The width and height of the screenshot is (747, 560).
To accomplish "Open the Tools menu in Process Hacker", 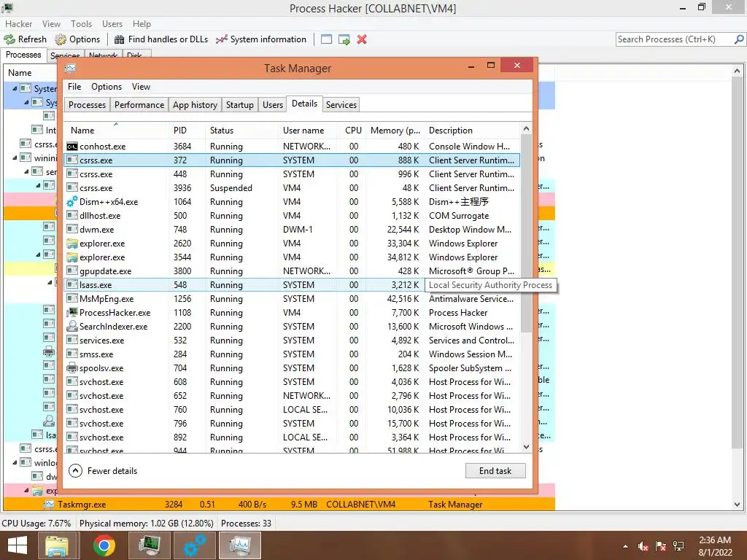I will click(82, 24).
